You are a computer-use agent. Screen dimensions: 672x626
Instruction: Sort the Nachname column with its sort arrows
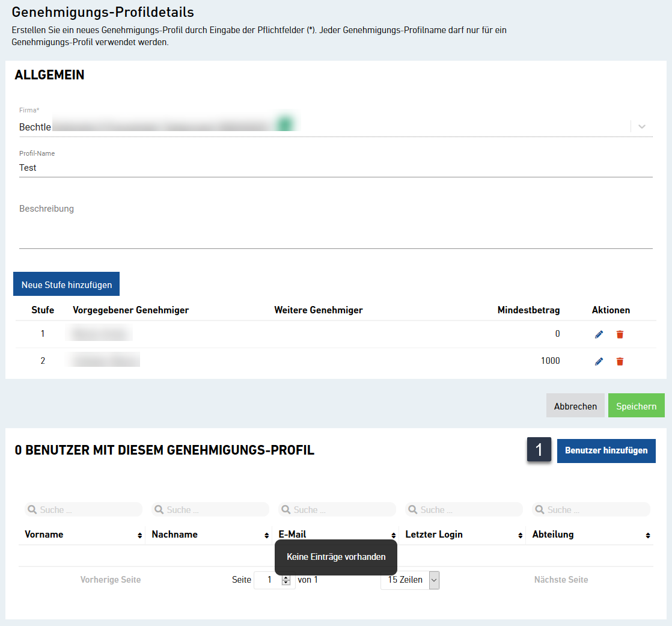266,534
